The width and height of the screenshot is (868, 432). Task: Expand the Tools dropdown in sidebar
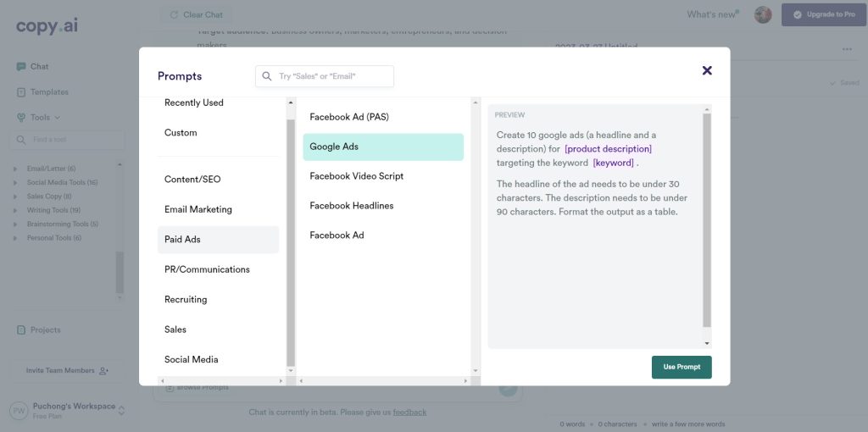39,118
